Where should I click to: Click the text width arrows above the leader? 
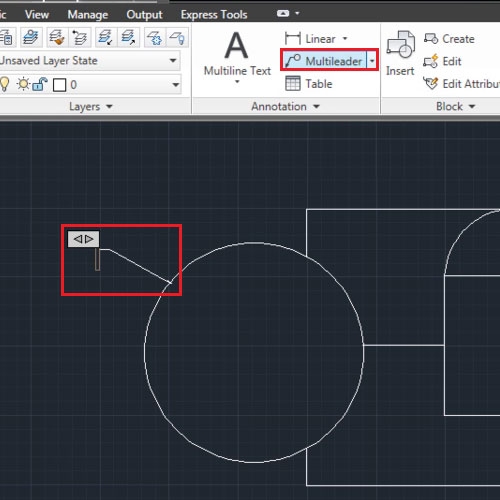coord(83,239)
